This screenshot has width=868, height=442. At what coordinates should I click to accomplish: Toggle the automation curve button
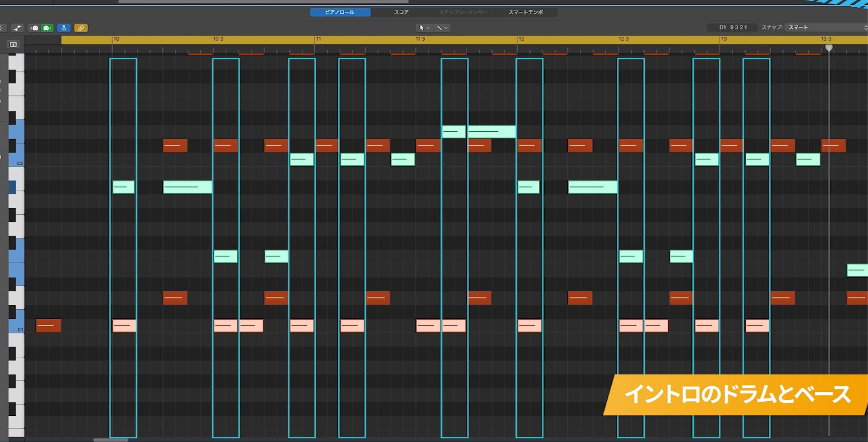pos(17,28)
